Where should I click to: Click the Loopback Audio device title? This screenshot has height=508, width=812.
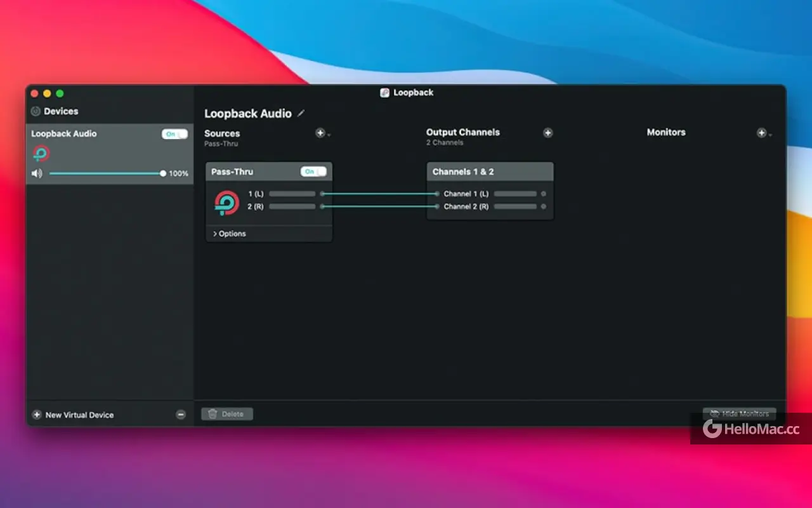248,114
